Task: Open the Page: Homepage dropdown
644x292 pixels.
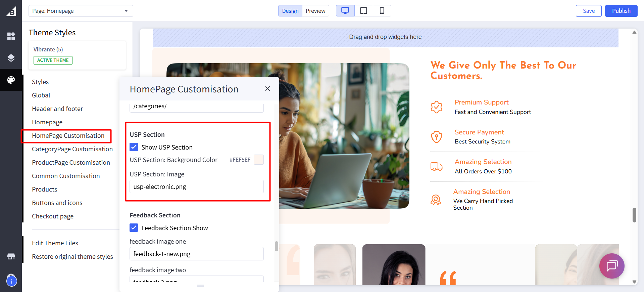Action: (x=81, y=11)
